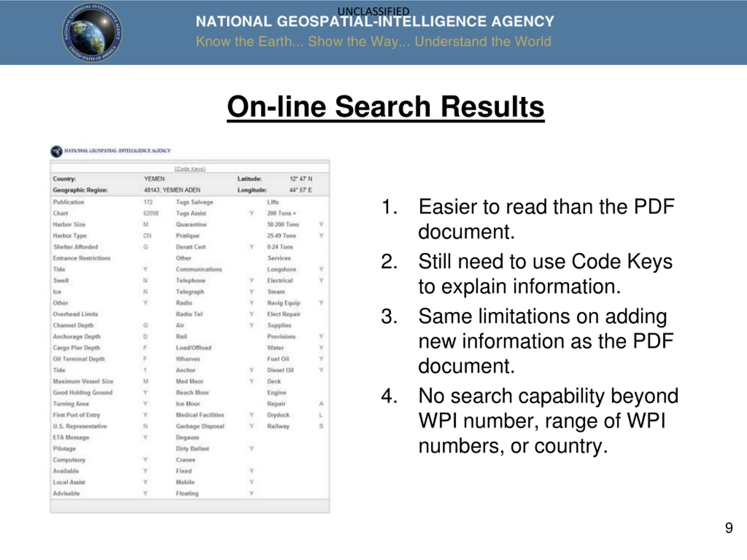Click the small agency name text above table
Image resolution: width=747 pixels, height=560 pixels.
click(x=118, y=150)
